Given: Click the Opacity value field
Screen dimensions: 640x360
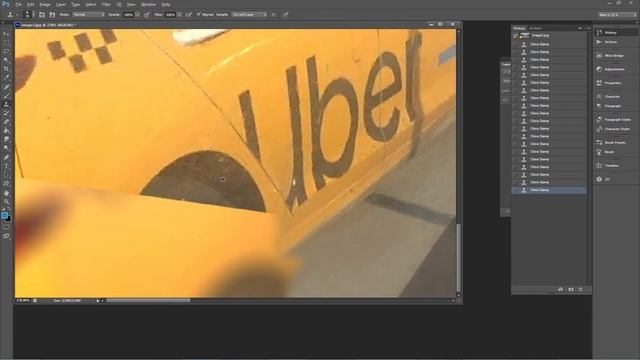Looking at the screenshot, I should click(129, 15).
